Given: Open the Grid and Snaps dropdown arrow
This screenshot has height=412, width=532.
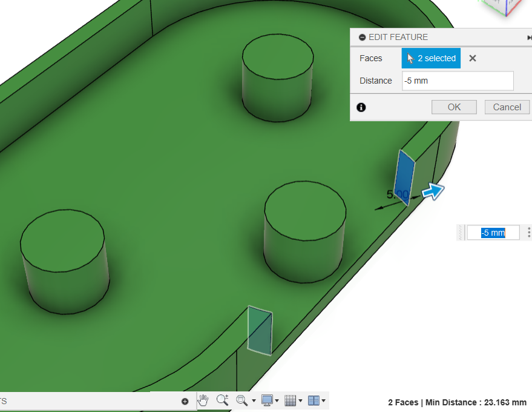Looking at the screenshot, I should pyautogui.click(x=300, y=400).
